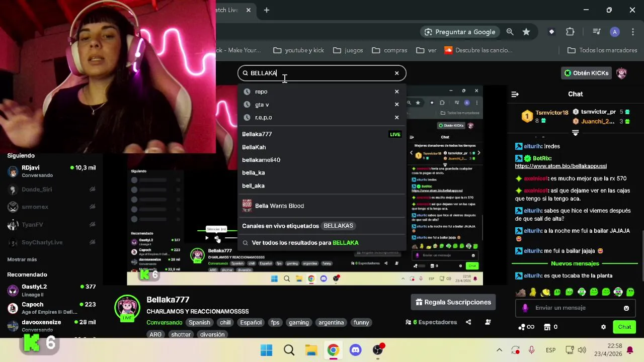The image size is (644, 362).
Task: Expand Mostrar más in followed channels
Action: 22,259
